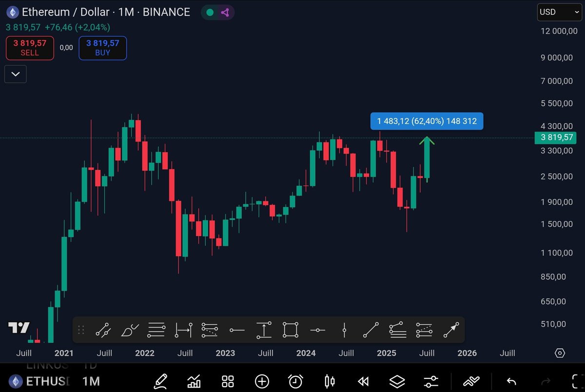Change chart type via candlestick icon
The width and height of the screenshot is (585, 392).
coord(330,381)
